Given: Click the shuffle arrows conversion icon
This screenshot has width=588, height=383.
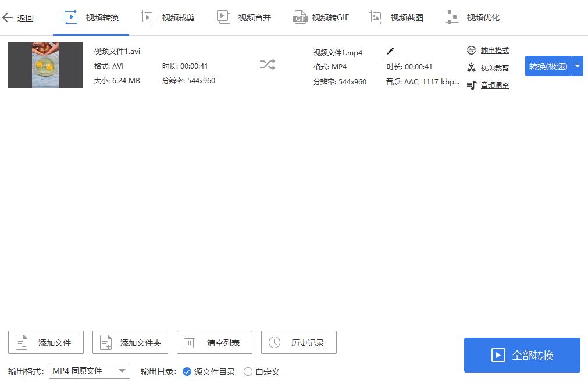Looking at the screenshot, I should (267, 65).
